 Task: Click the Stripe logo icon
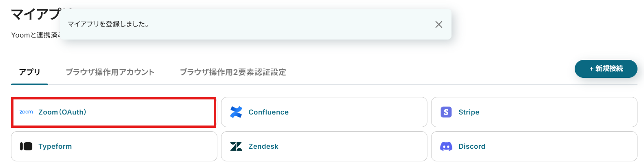(x=446, y=112)
